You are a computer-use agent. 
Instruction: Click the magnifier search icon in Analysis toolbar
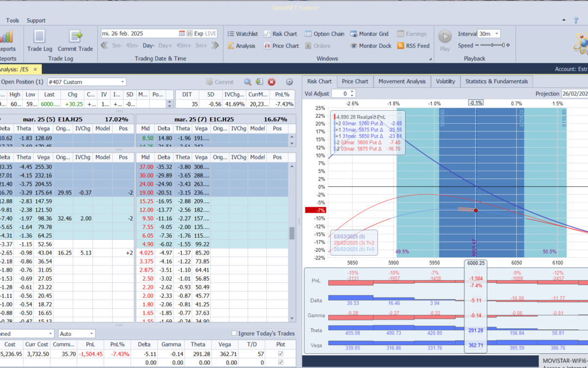[x=248, y=82]
